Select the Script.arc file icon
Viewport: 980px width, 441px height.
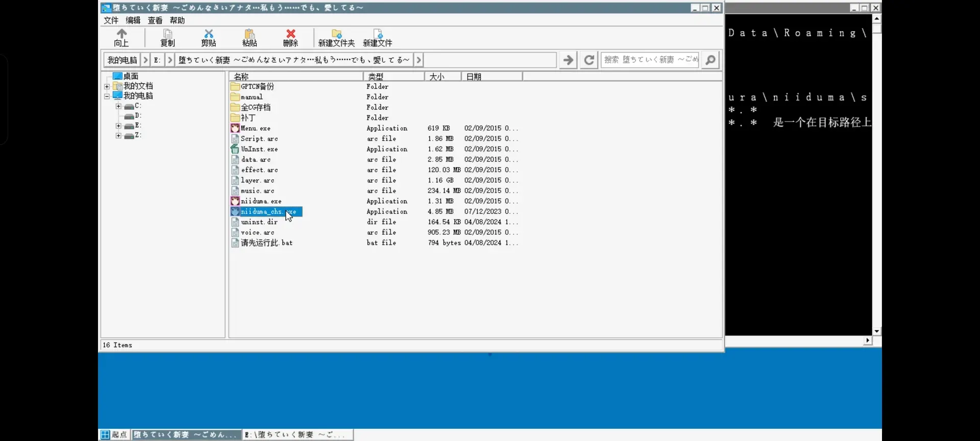pos(235,139)
